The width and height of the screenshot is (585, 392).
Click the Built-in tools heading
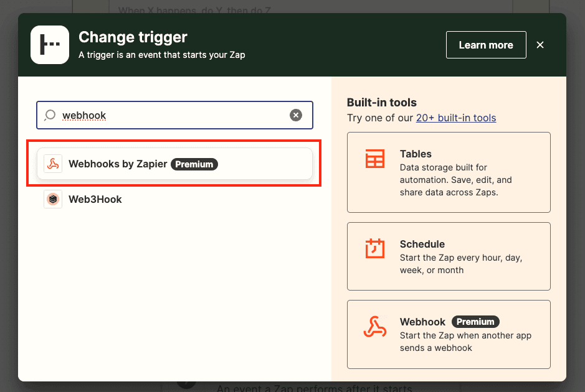coord(382,103)
